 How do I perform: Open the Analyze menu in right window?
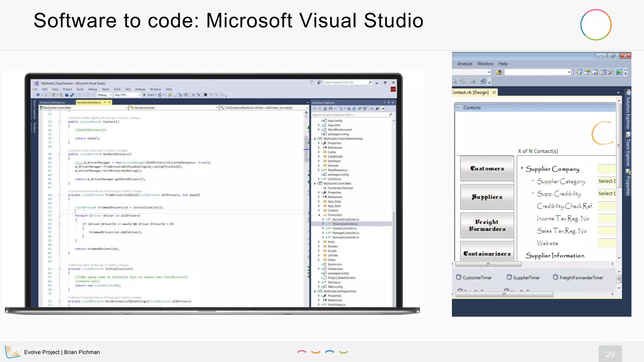(x=465, y=64)
